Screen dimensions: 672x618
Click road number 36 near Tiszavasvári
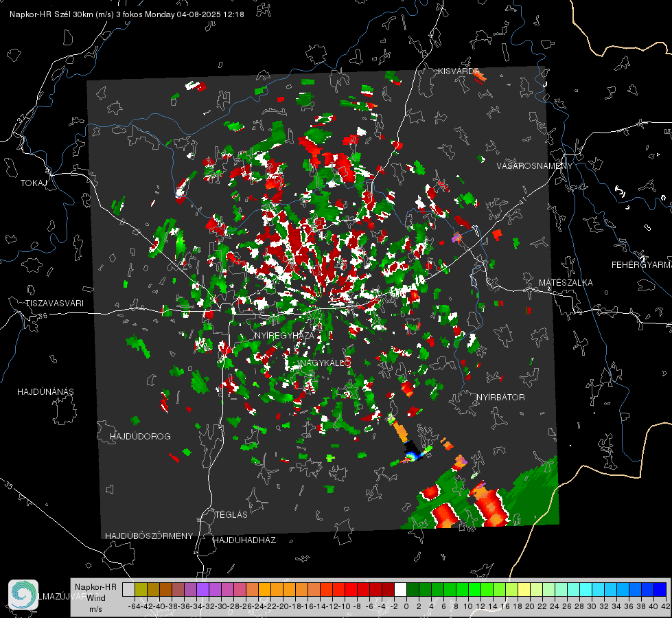[43, 316]
